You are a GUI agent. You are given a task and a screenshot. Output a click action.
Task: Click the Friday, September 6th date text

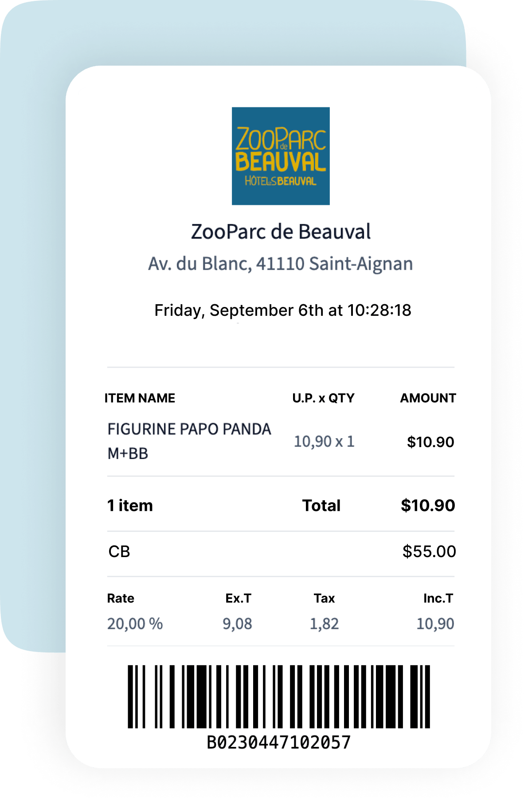tap(282, 310)
